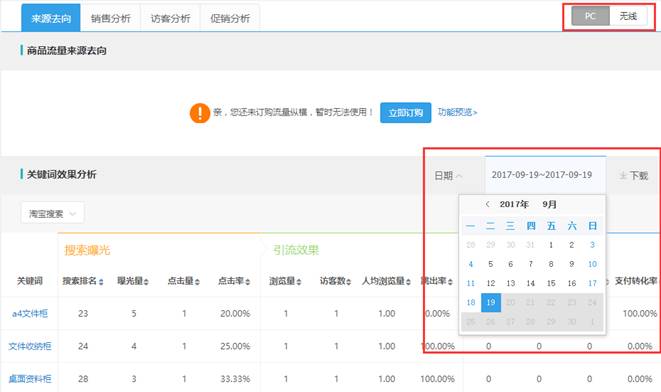Open the 功能预览 link
The width and height of the screenshot is (661, 392).
(457, 112)
